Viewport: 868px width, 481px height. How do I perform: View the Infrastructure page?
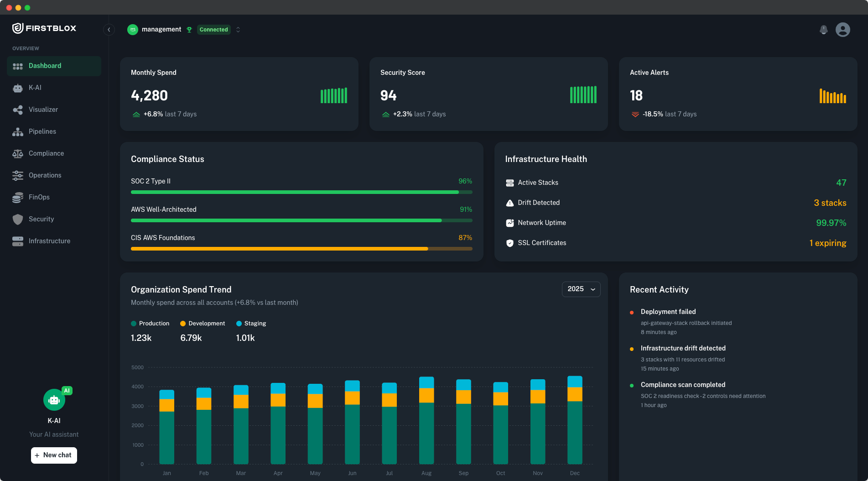coord(49,241)
